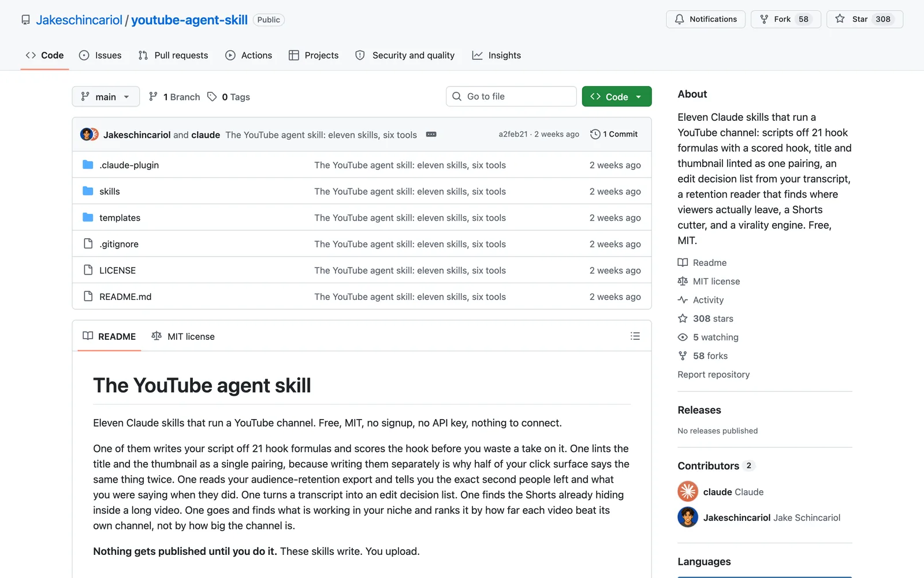Switch to the Issues tab
Image resolution: width=924 pixels, height=578 pixels.
click(100, 55)
